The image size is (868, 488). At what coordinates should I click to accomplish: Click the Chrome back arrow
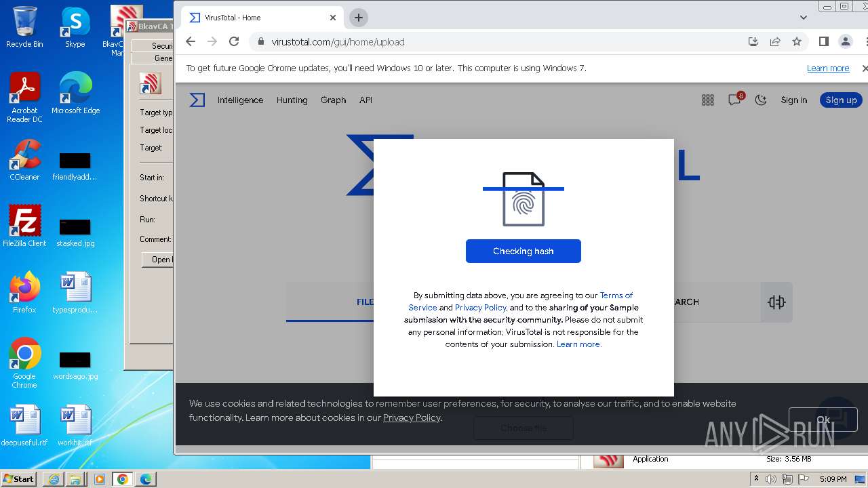pyautogui.click(x=191, y=41)
